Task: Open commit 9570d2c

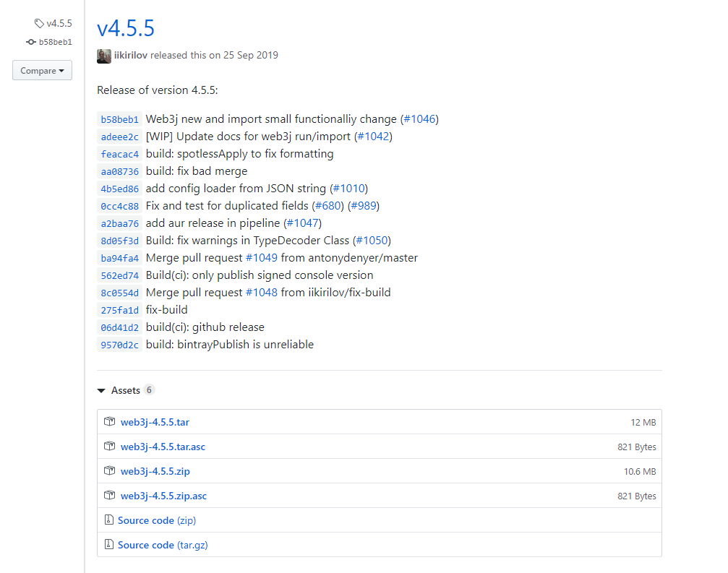Action: (119, 345)
